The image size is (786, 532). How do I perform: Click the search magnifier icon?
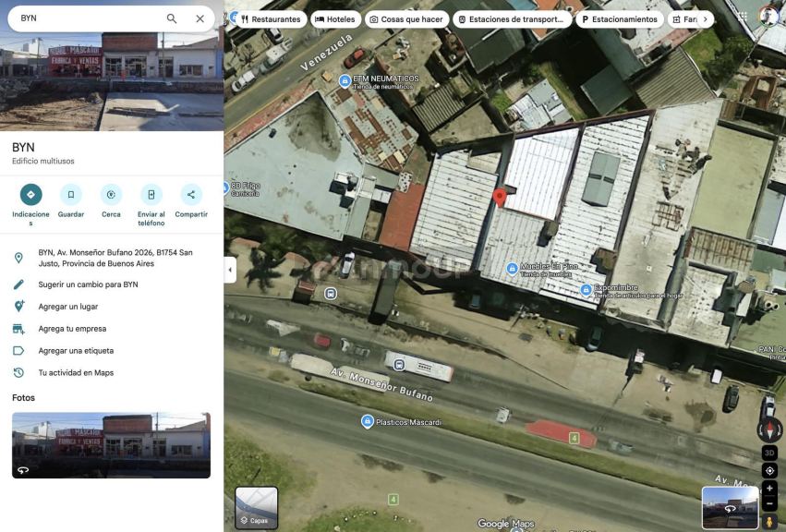click(x=172, y=18)
